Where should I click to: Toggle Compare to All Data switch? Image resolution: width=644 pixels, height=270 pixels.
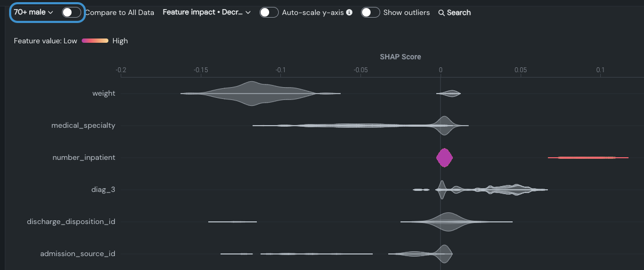coord(71,12)
